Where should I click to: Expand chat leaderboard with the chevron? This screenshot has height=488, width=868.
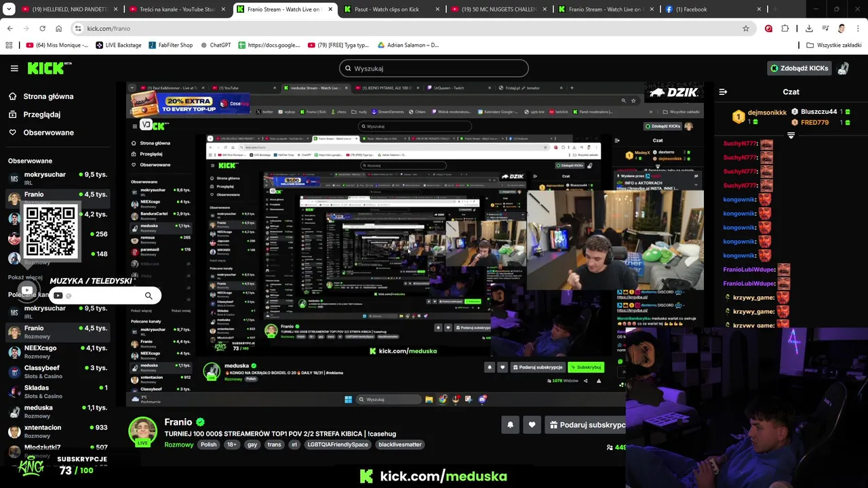pos(791,136)
